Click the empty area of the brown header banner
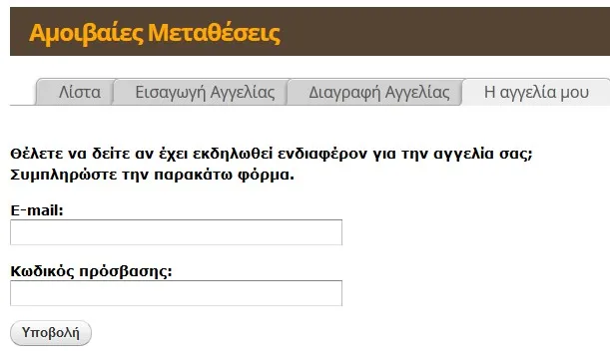The height and width of the screenshot is (364, 610). (443, 32)
